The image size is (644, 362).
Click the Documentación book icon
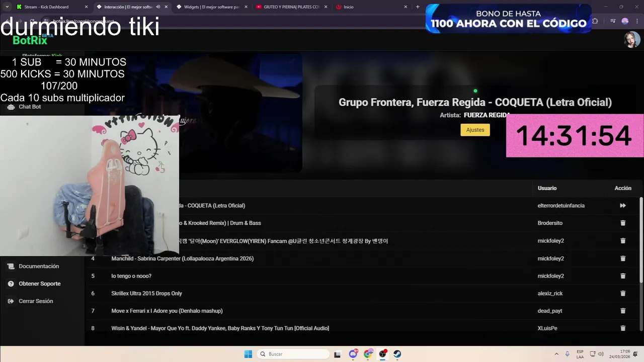point(11,266)
